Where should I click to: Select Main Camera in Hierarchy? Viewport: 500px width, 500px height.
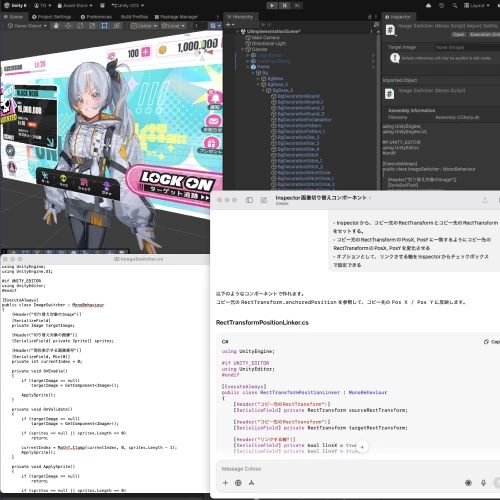(x=266, y=37)
